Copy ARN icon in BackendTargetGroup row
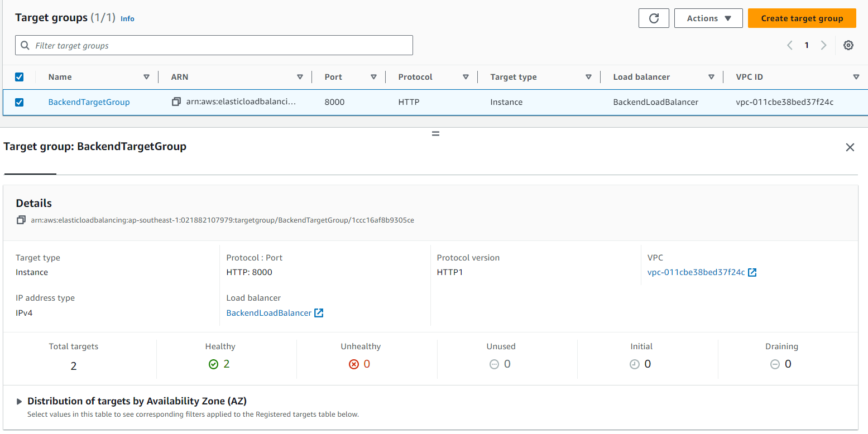The image size is (868, 434). (176, 102)
